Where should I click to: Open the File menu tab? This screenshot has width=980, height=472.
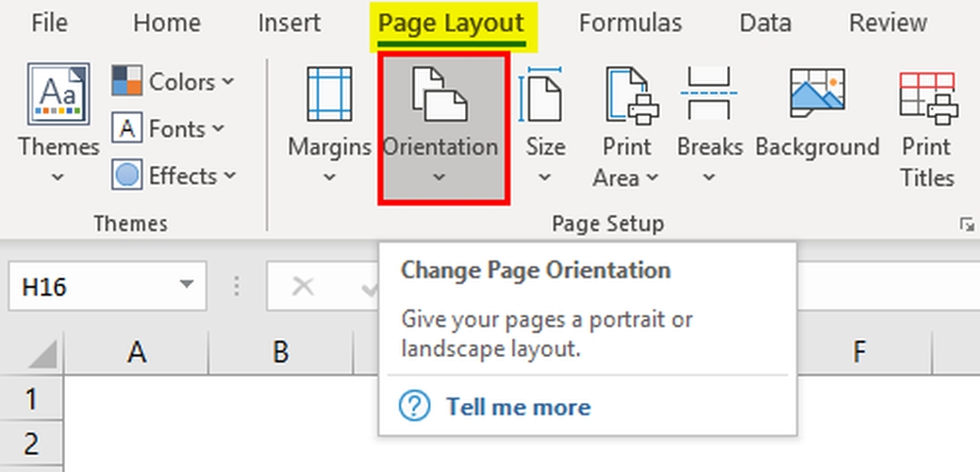pyautogui.click(x=49, y=23)
